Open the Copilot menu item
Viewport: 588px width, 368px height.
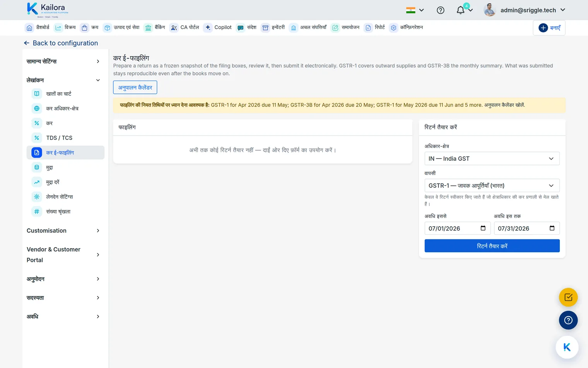tap(218, 28)
